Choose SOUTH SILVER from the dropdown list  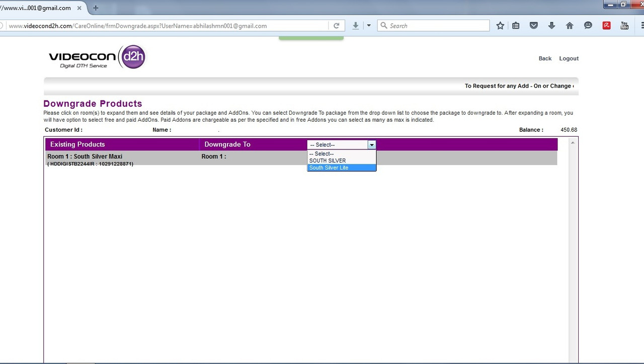coord(342,161)
